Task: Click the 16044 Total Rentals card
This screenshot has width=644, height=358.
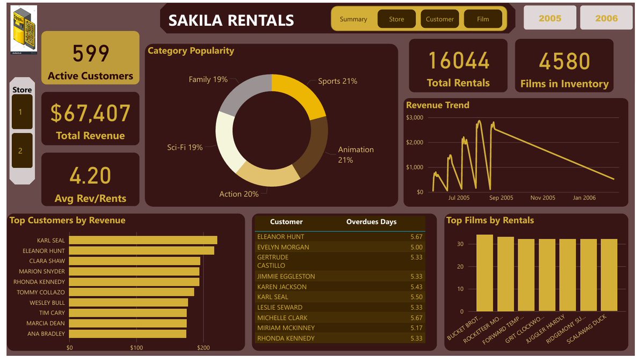Action: (457, 65)
